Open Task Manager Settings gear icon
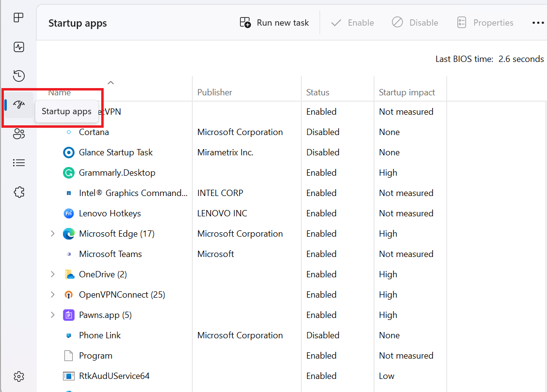Image resolution: width=547 pixels, height=392 pixels. [x=19, y=377]
